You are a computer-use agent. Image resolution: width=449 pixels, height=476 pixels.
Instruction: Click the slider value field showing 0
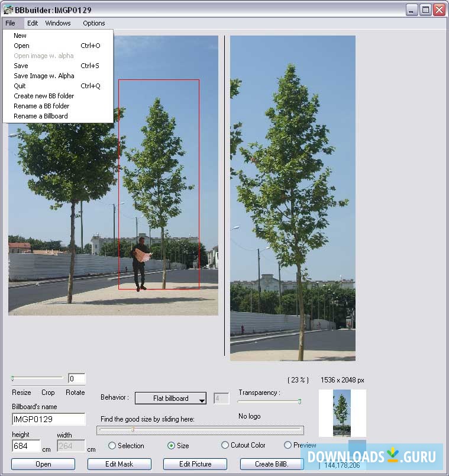[77, 378]
